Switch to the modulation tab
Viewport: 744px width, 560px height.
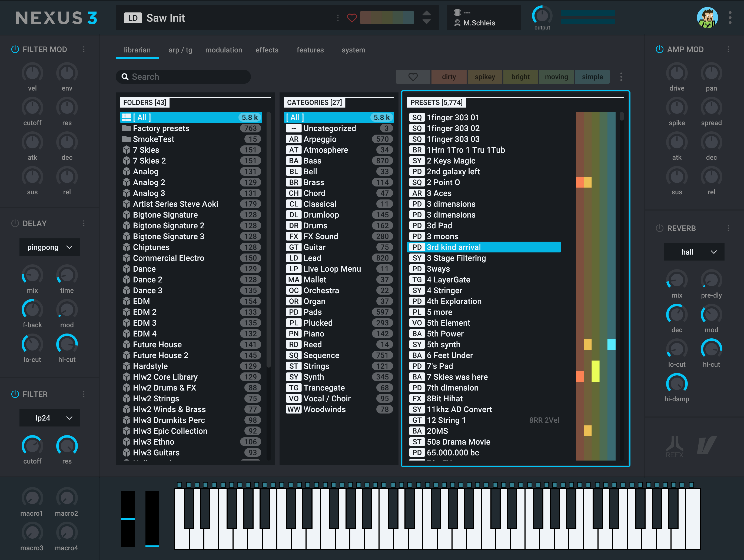click(x=224, y=50)
